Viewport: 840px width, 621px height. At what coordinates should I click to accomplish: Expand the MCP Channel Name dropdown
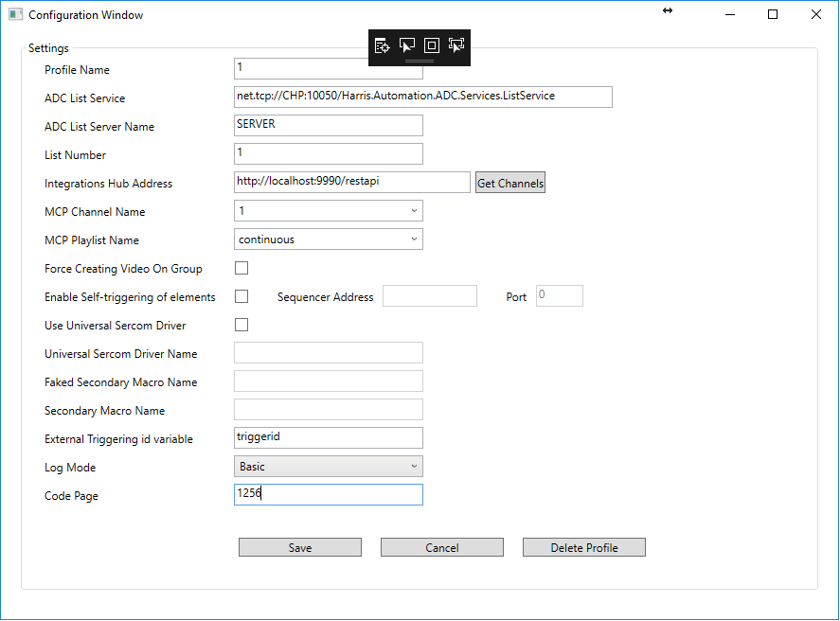(328, 211)
